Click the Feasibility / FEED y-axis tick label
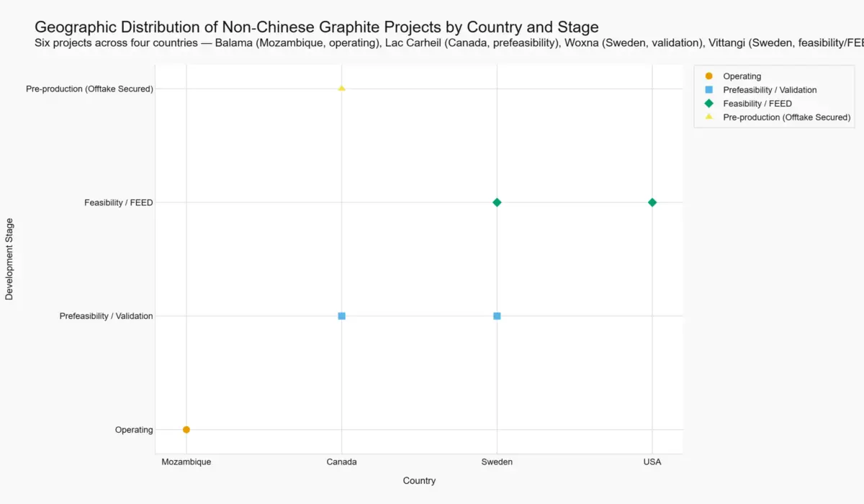 [x=119, y=203]
